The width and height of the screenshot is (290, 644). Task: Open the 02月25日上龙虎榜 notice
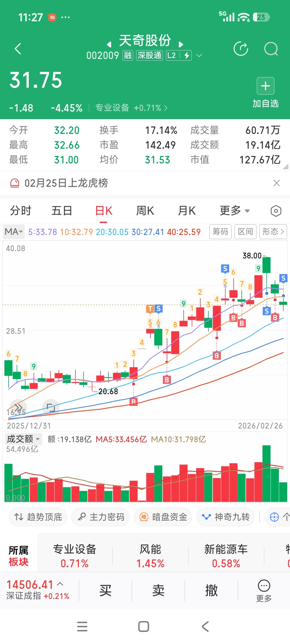click(x=66, y=183)
